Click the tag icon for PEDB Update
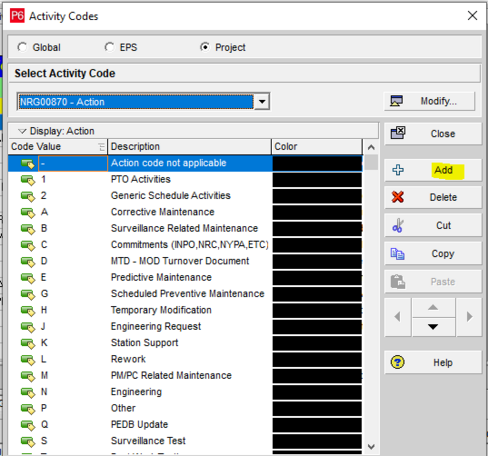 [28, 425]
